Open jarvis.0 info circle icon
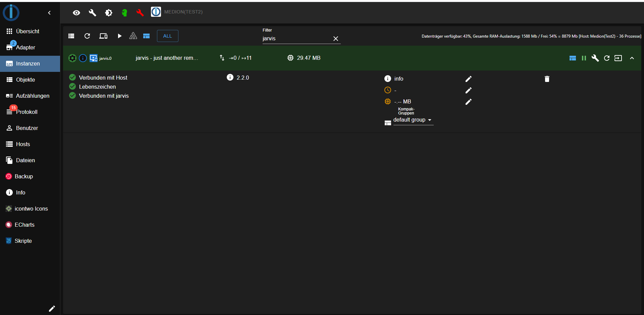The height and width of the screenshot is (315, 644). coord(83,58)
